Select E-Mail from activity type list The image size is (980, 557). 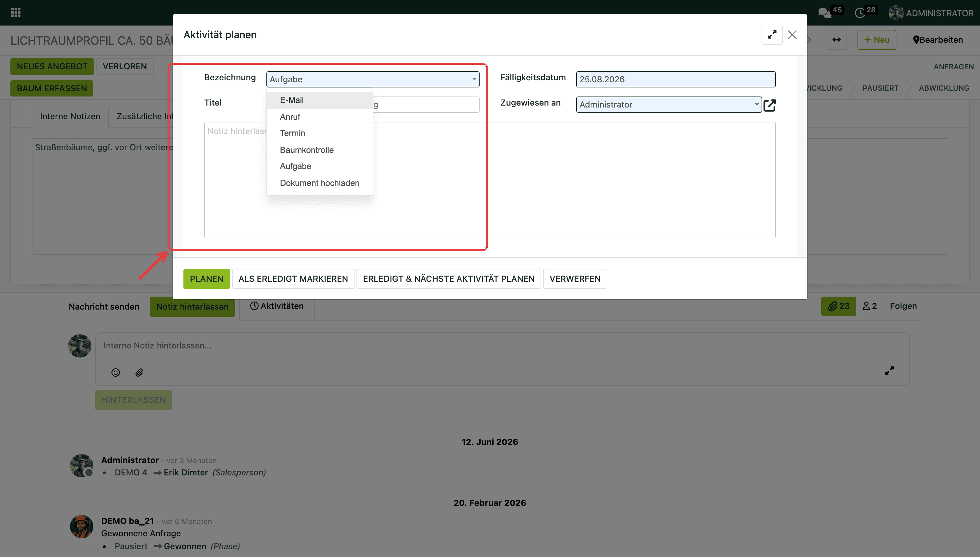tap(319, 100)
